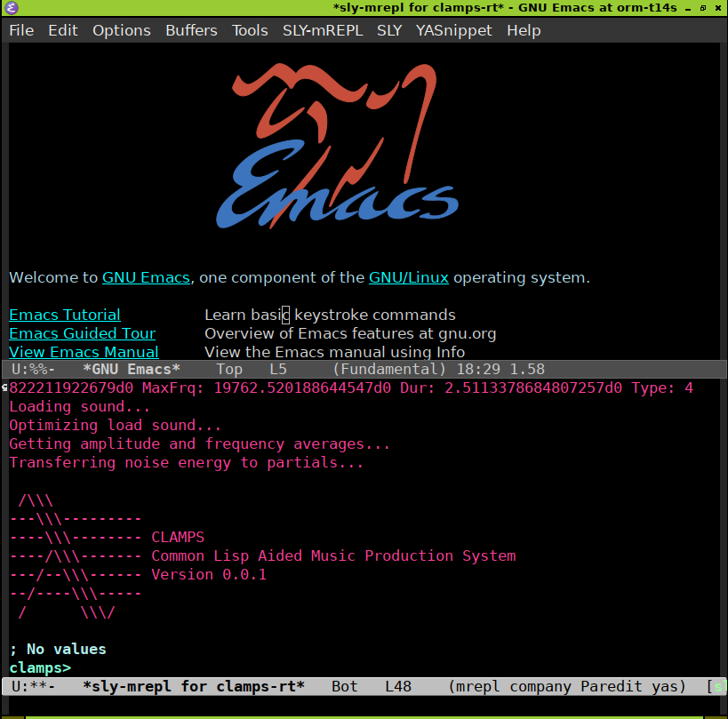Screen dimensions: 728x719
Task: Click 'Getting amplitude and frequency averages...' line
Action: [x=200, y=444]
